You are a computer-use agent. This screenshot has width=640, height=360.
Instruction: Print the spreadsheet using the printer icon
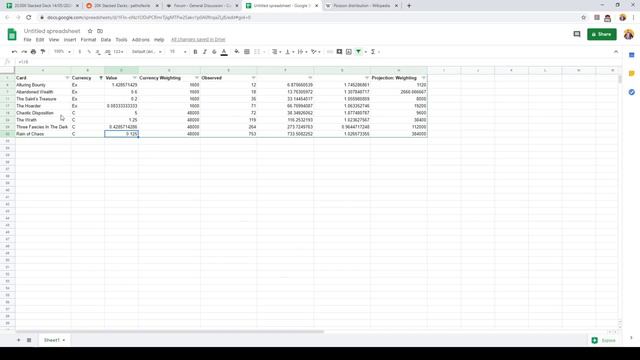pos(33,52)
